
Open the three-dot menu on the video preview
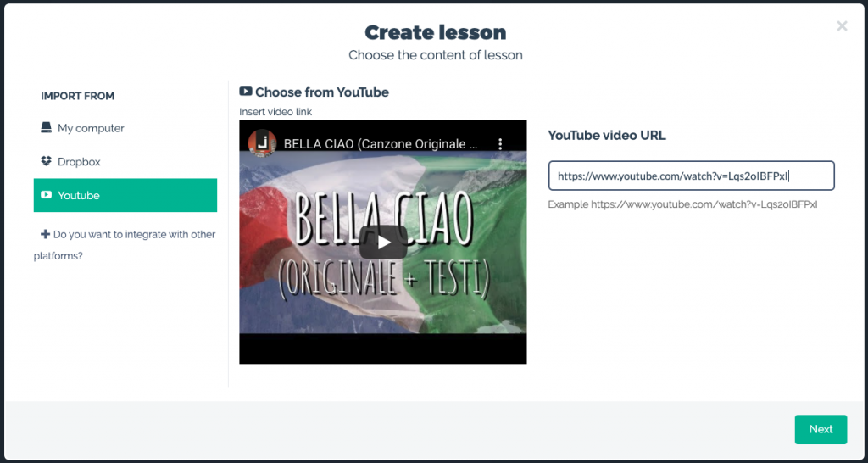click(500, 144)
